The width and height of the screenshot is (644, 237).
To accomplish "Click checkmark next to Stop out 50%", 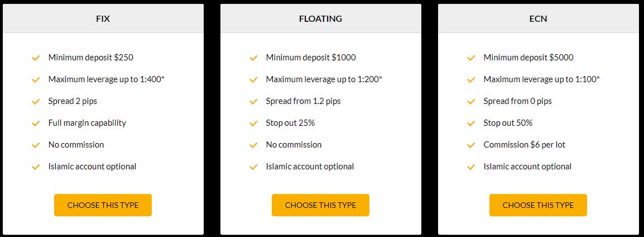I will [x=471, y=123].
